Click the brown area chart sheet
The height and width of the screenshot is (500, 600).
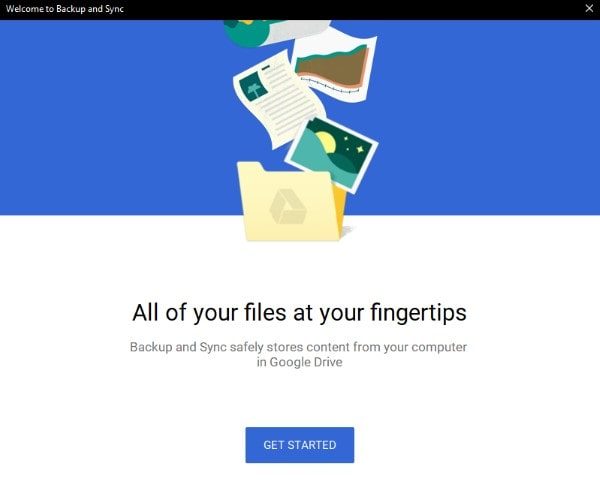pos(334,67)
